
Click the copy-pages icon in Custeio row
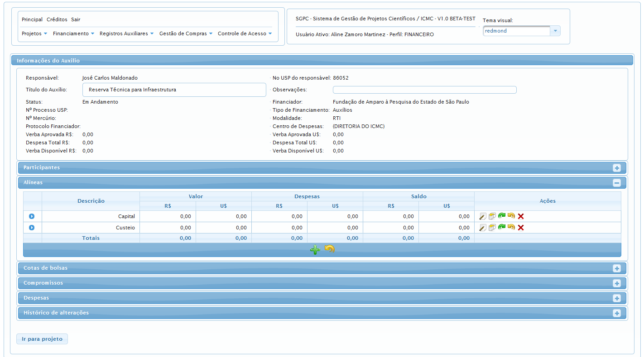pos(492,228)
